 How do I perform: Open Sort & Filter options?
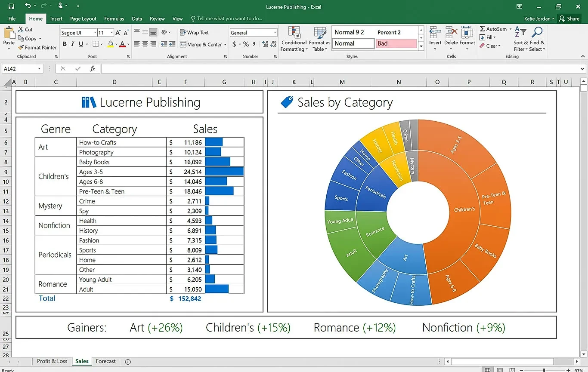pos(520,39)
